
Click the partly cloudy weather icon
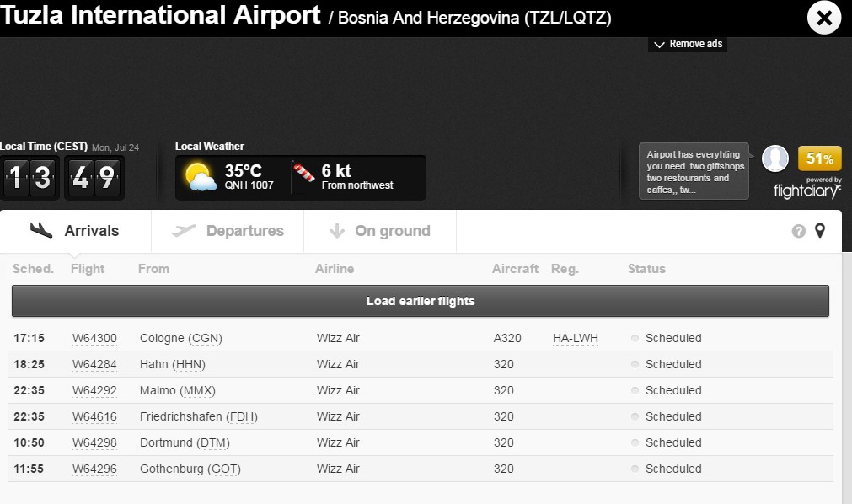pyautogui.click(x=200, y=177)
